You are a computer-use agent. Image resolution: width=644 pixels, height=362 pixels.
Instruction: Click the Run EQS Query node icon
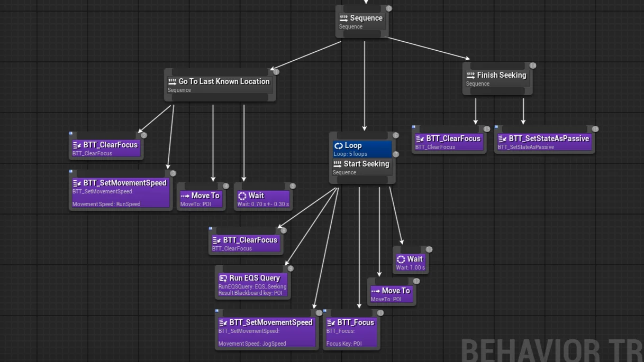point(224,277)
